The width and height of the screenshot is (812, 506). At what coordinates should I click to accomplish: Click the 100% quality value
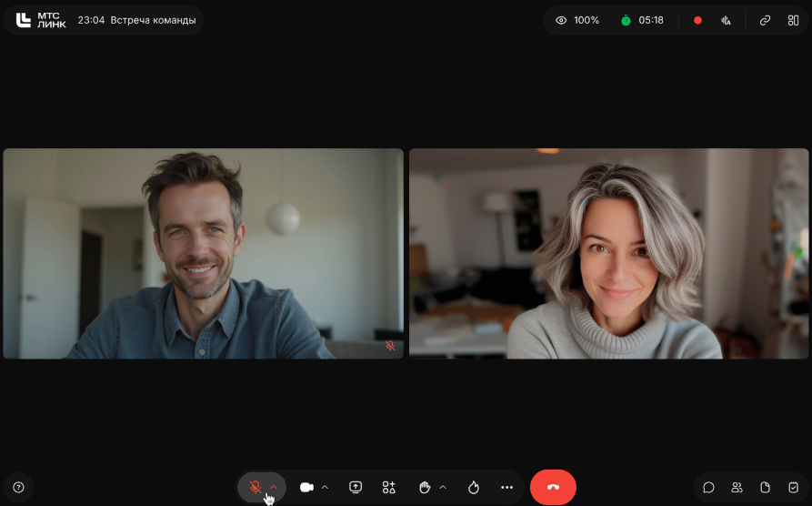pyautogui.click(x=586, y=20)
